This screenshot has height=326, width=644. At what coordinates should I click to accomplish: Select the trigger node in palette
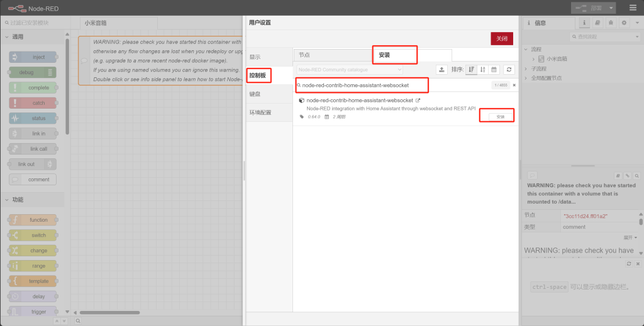(33, 312)
